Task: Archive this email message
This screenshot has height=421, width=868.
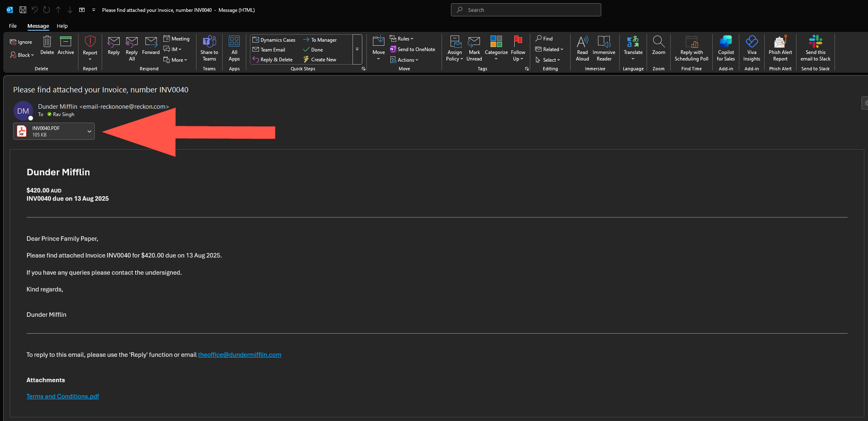Action: [x=66, y=45]
